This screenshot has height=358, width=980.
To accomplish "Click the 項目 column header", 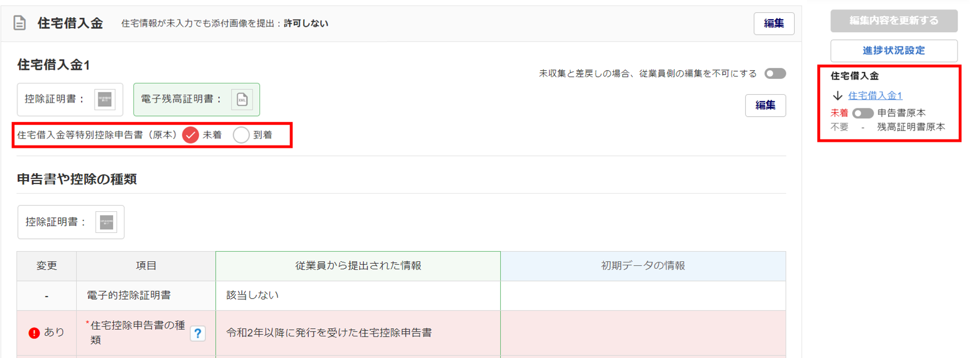I will click(x=146, y=266).
